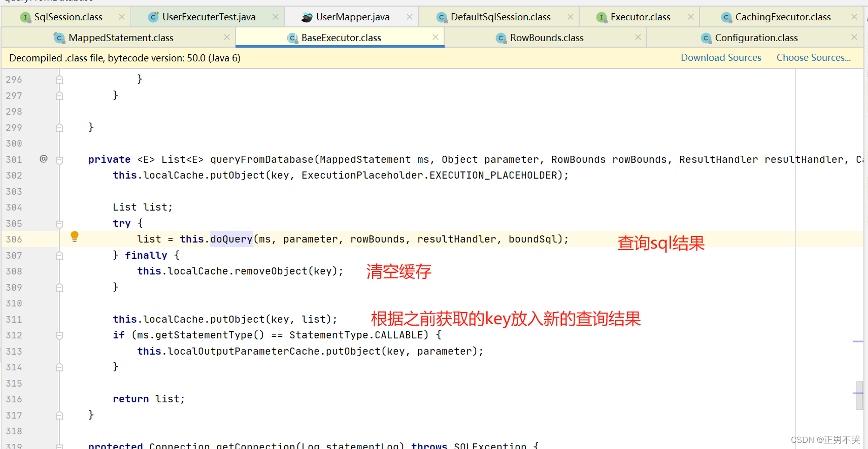Collapse the if block fold on line 312
868x449 pixels.
[x=59, y=335]
